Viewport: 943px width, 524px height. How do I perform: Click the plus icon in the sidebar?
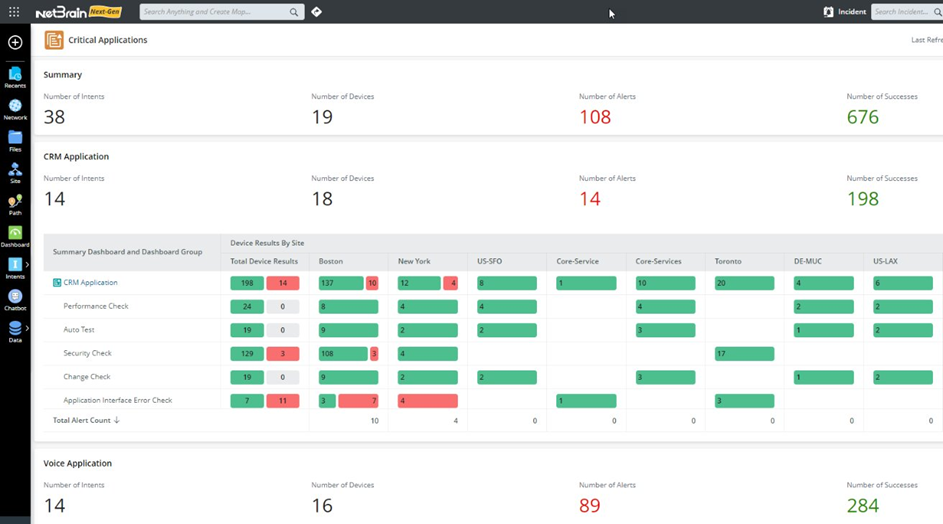(15, 42)
